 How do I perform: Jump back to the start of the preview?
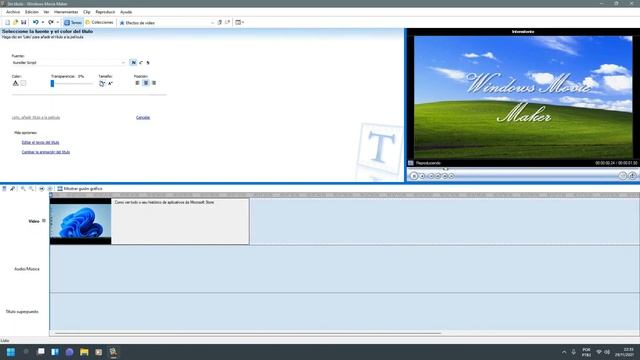coord(431,176)
